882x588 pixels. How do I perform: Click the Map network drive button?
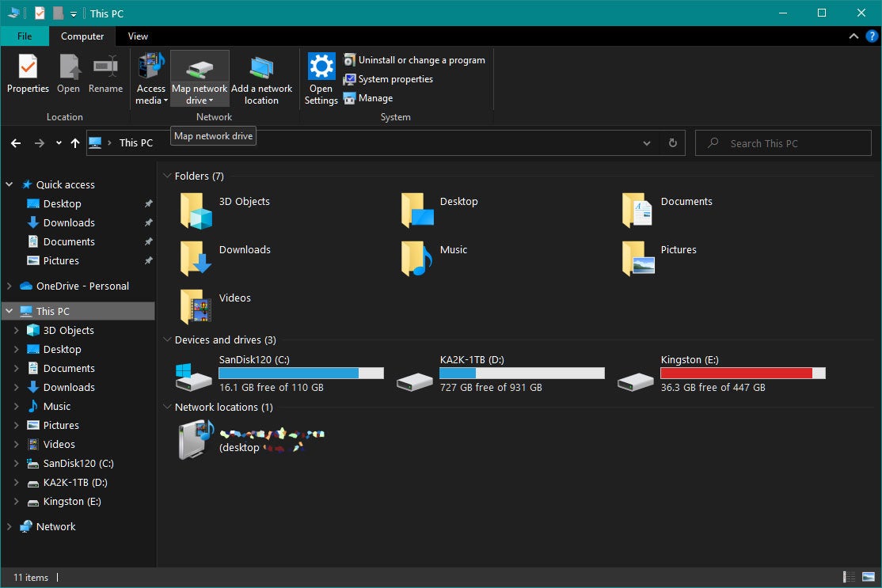tap(200, 78)
